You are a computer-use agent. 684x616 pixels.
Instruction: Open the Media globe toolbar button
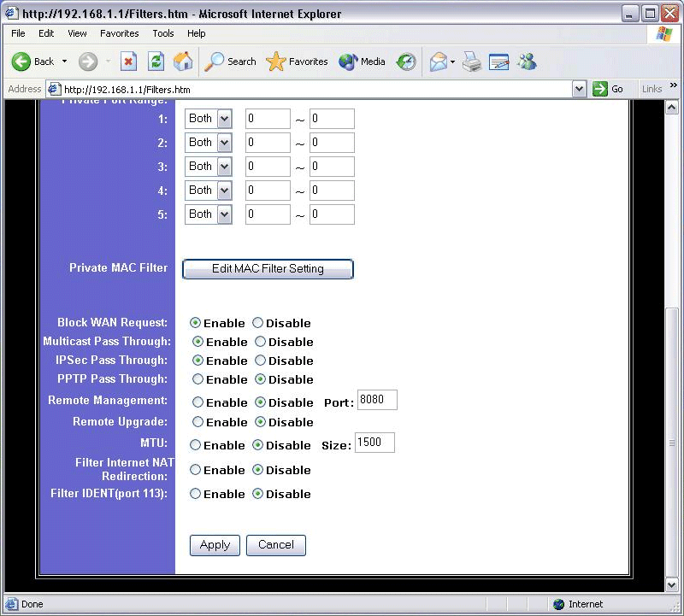coord(362,62)
